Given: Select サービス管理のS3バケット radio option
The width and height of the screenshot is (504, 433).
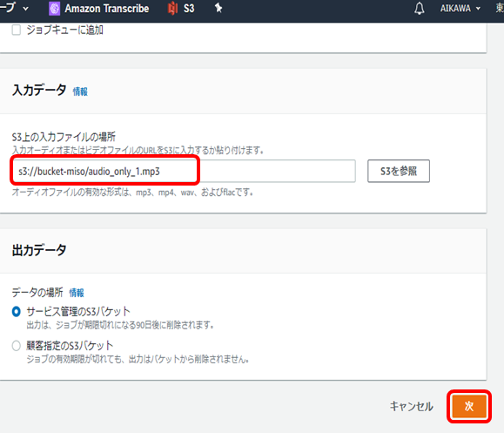Looking at the screenshot, I should (16, 311).
